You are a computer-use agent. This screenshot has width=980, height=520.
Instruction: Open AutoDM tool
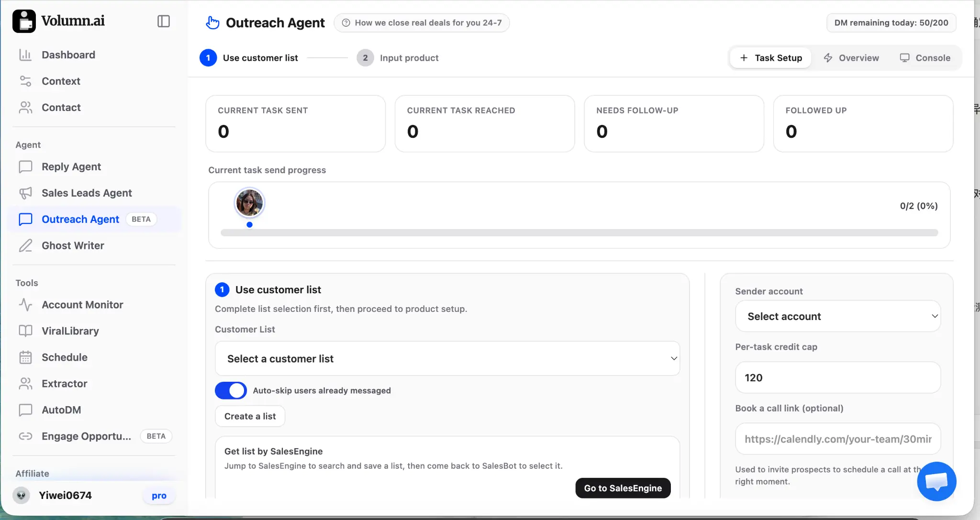click(x=94, y=410)
